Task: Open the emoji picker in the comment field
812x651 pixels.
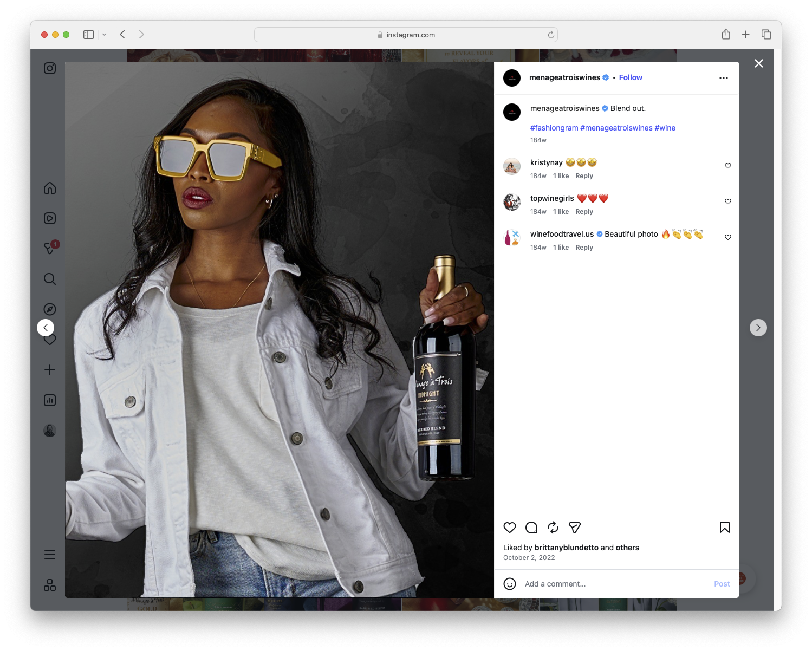Action: pyautogui.click(x=510, y=584)
